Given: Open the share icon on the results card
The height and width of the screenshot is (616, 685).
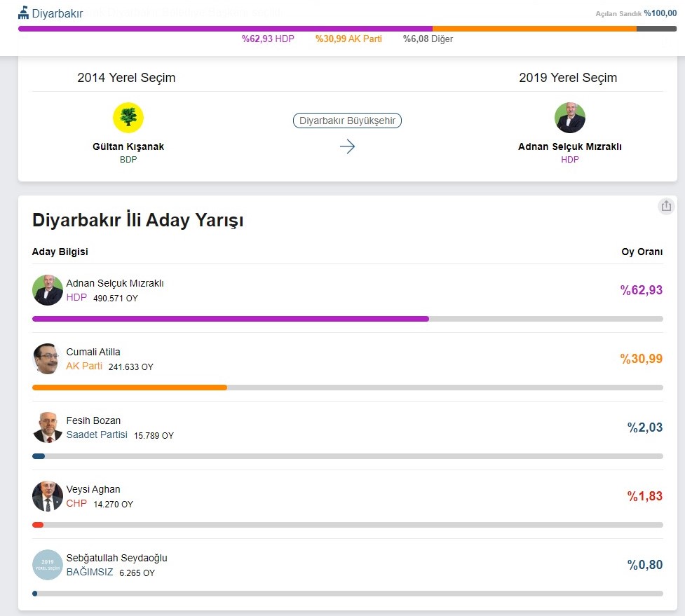Looking at the screenshot, I should [665, 206].
